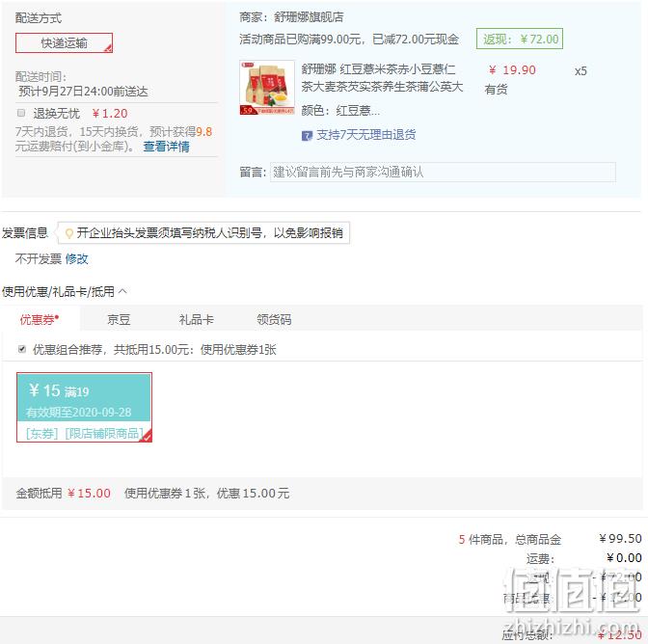648x644 pixels.
Task: Focus the 留言 message input field
Action: click(x=443, y=172)
